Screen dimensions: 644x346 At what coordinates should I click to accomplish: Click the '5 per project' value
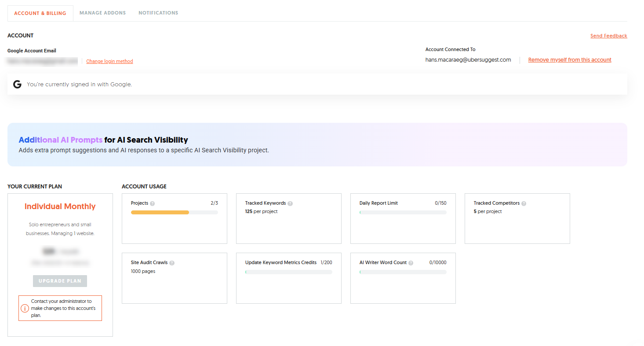click(488, 211)
